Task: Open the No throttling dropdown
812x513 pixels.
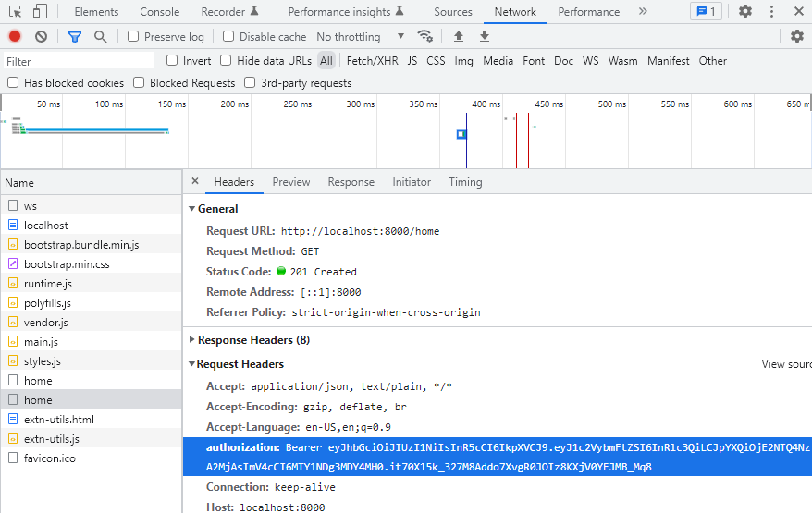Action: point(361,37)
